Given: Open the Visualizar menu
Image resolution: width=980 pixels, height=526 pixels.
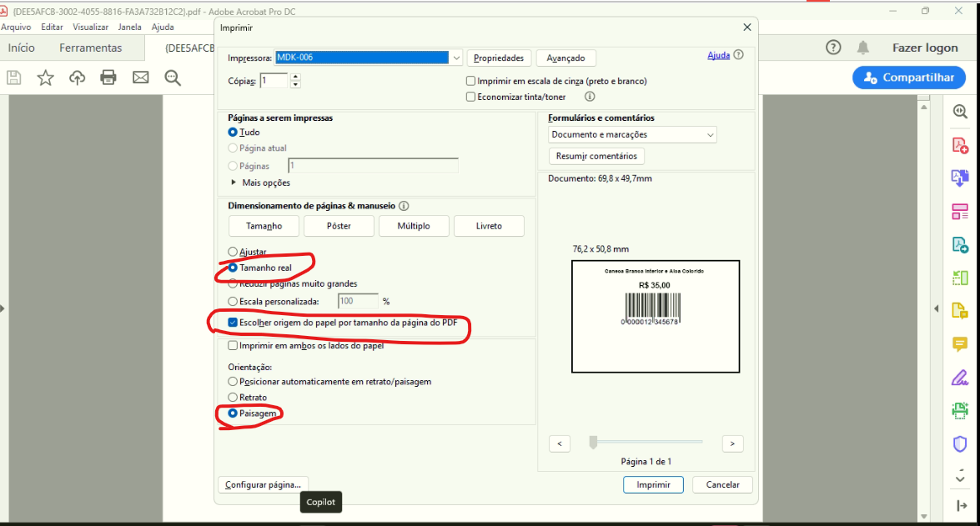Looking at the screenshot, I should [90, 27].
